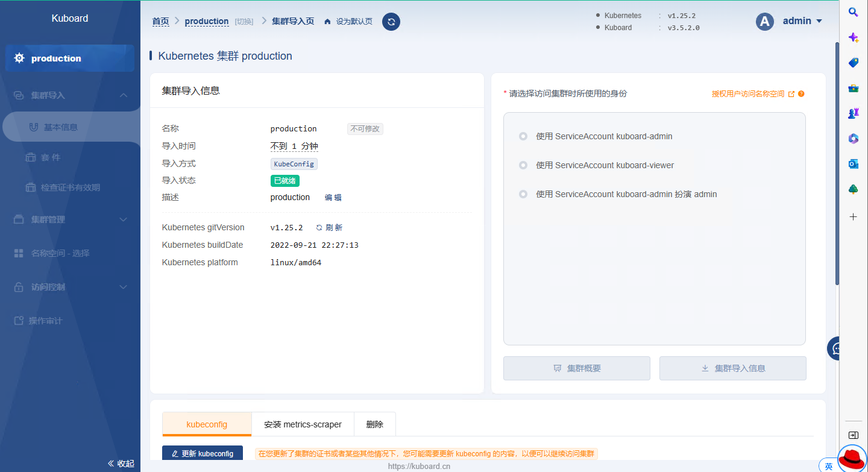Switch to the kubeconfig tab
The height and width of the screenshot is (472, 868).
[207, 424]
